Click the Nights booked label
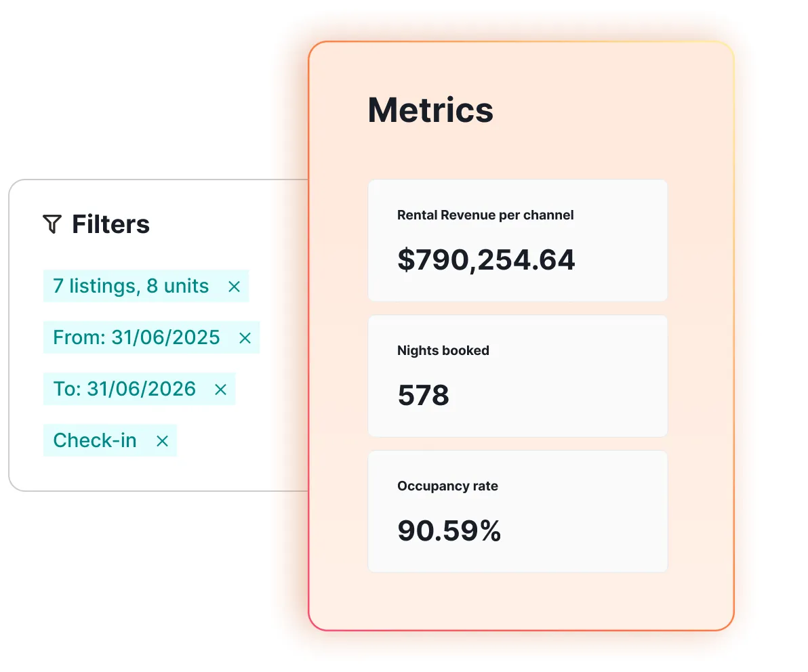The image size is (808, 672). (x=443, y=350)
